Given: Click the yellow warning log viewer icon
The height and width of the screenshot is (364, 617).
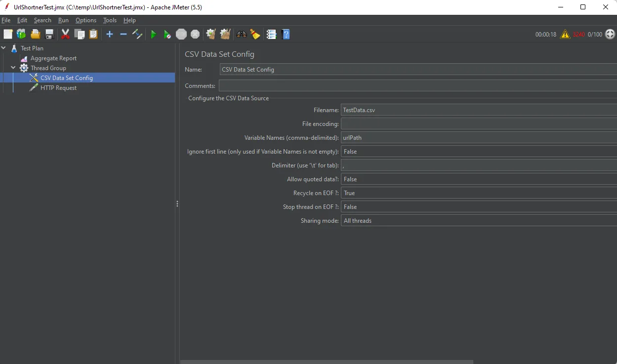Looking at the screenshot, I should (565, 34).
